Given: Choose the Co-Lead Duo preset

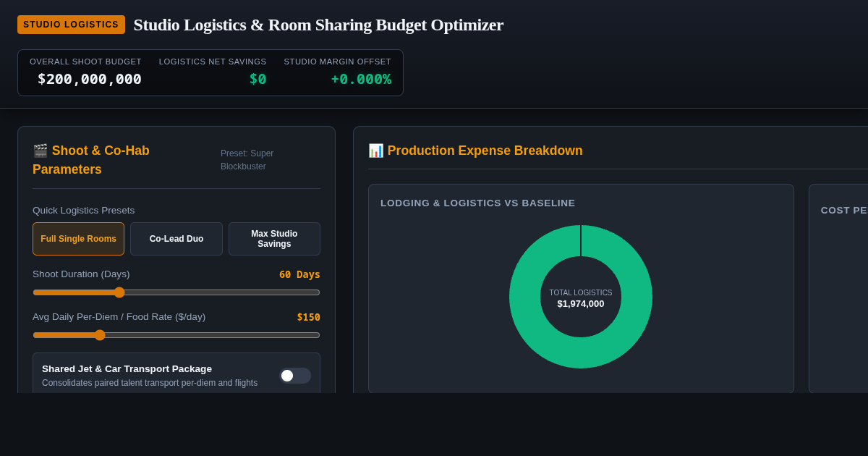Looking at the screenshot, I should click(176, 239).
